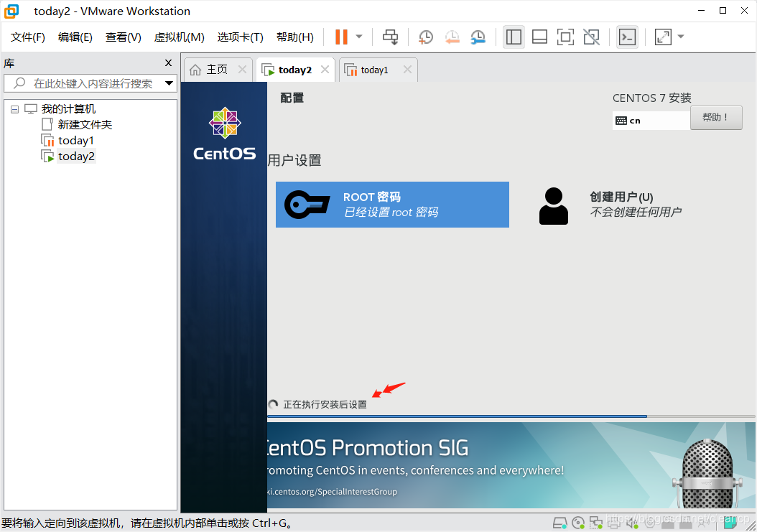The image size is (757, 532).
Task: Open snapshot manager icon
Action: (478, 37)
